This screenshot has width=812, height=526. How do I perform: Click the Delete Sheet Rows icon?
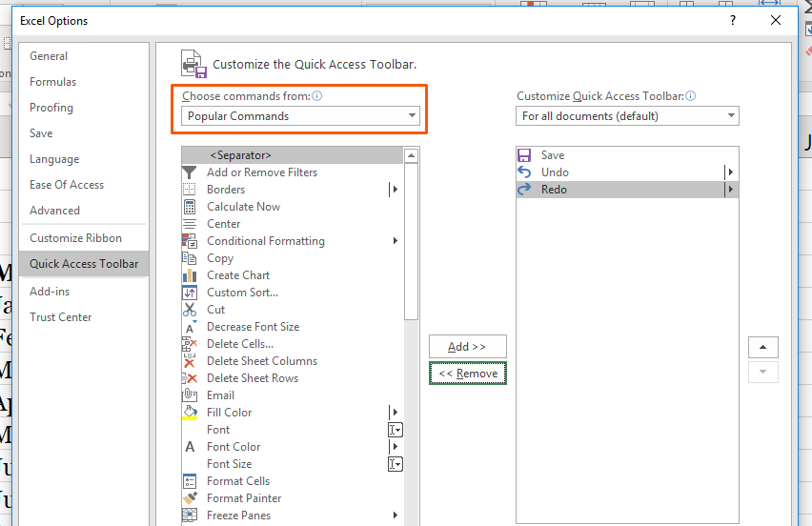pos(190,378)
